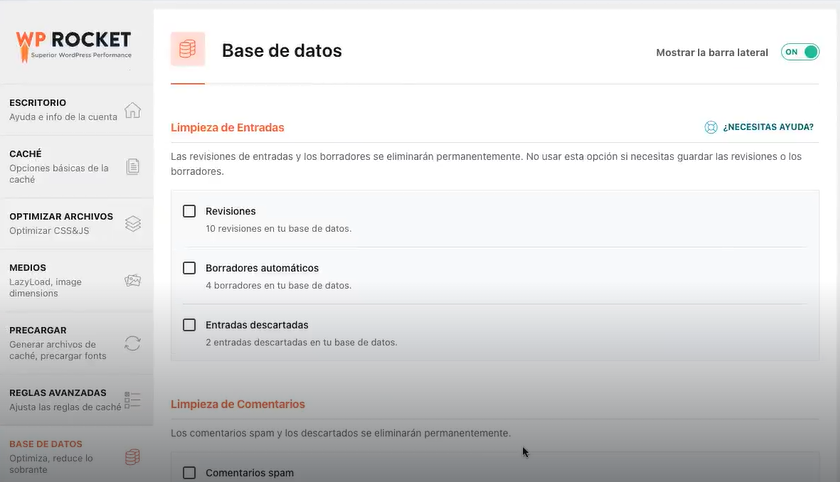Viewport: 840px width, 482px height.
Task: Click the list icon beside Reglas Avanzadas
Action: click(x=132, y=400)
